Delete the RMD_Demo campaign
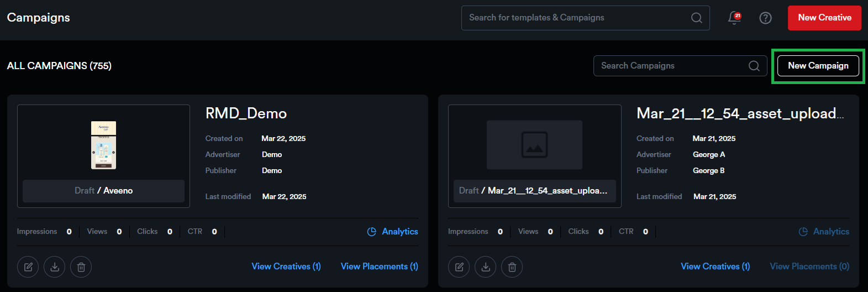Image resolution: width=868 pixels, height=292 pixels. pyautogui.click(x=81, y=267)
